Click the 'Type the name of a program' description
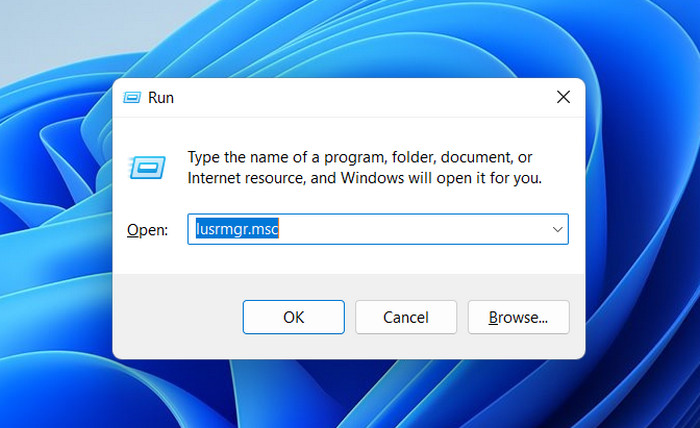The width and height of the screenshot is (700, 428). click(x=364, y=167)
